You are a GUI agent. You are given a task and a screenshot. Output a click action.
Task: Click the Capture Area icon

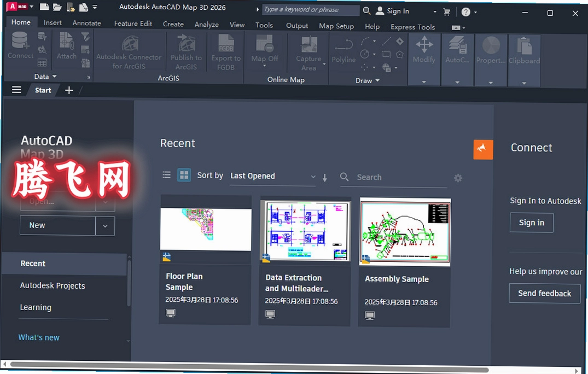[309, 45]
